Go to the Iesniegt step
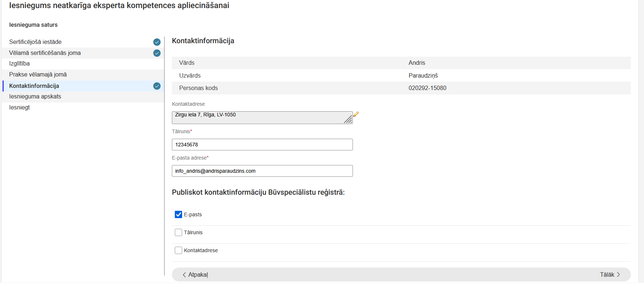644x284 pixels. coord(19,108)
